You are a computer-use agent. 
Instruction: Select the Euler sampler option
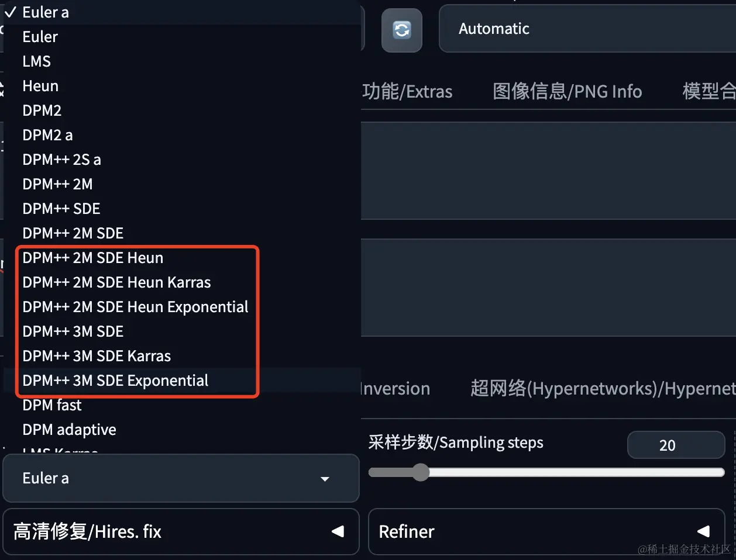(x=39, y=36)
